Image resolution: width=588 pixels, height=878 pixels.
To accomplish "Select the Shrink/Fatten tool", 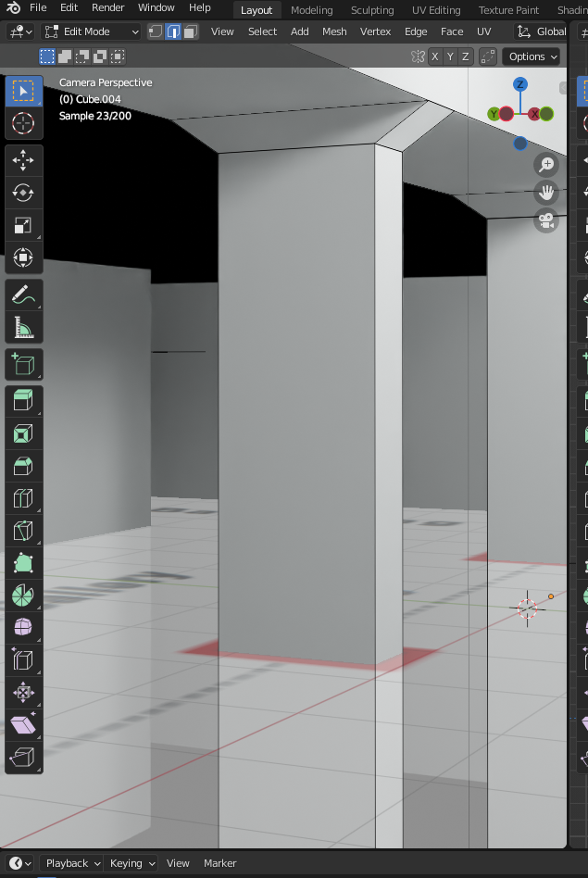I will coord(23,693).
